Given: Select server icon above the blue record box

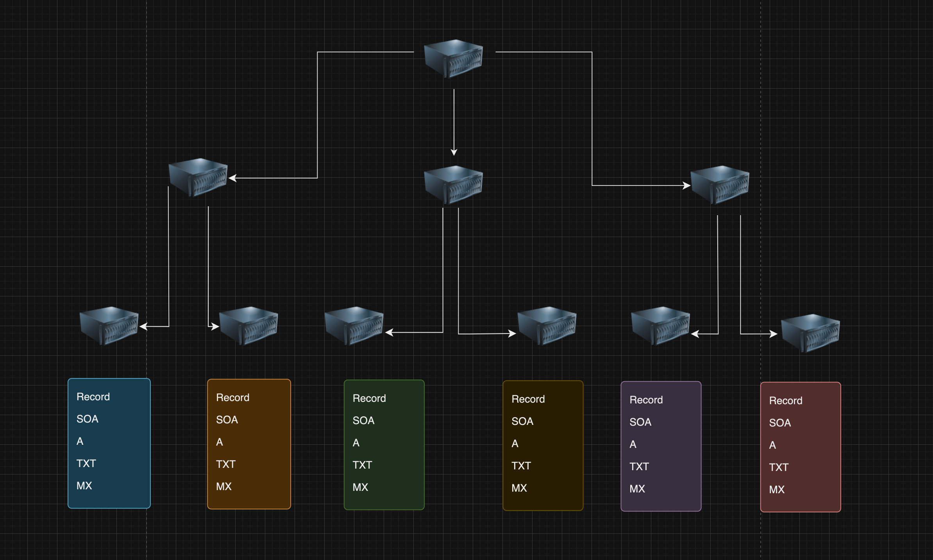Looking at the screenshot, I should click(x=109, y=326).
